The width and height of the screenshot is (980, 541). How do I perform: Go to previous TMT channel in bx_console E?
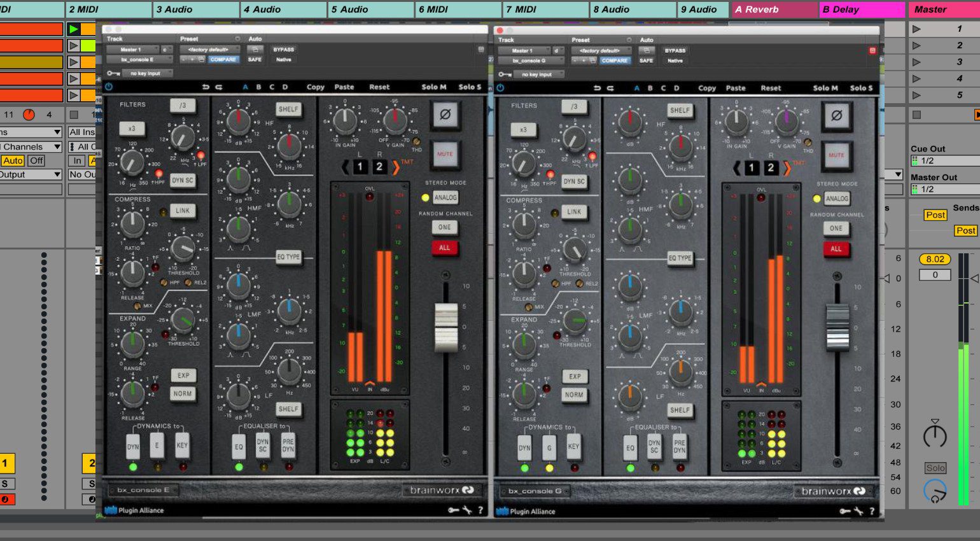point(345,167)
